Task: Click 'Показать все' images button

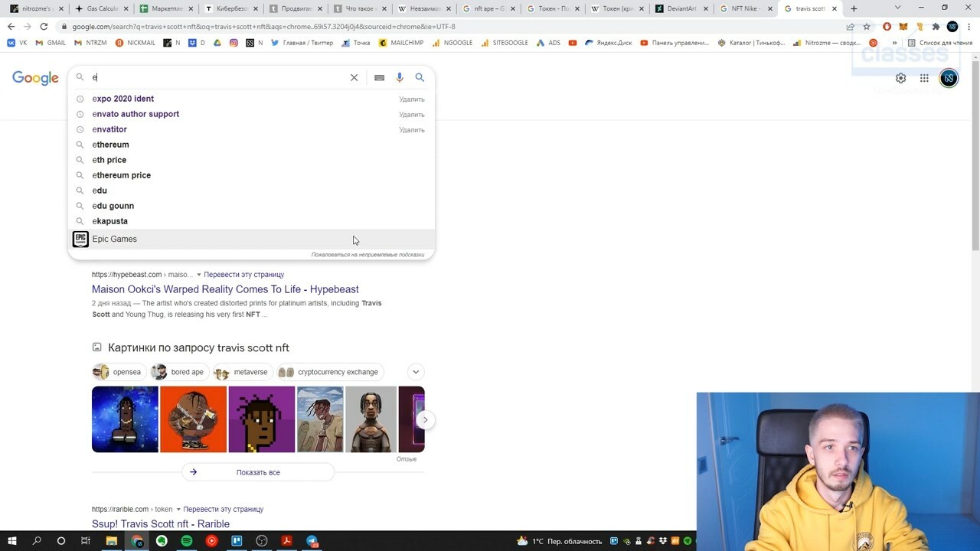Action: pos(258,472)
